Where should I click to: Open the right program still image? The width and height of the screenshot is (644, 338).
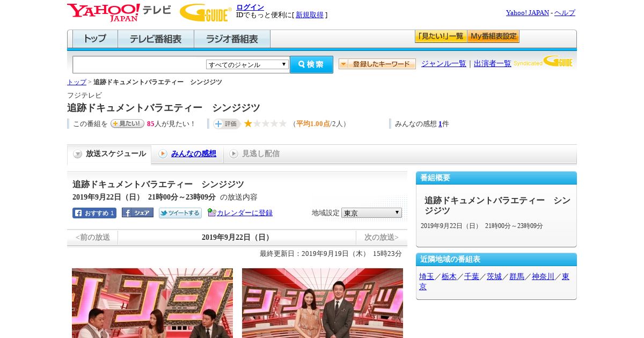coord(323,303)
